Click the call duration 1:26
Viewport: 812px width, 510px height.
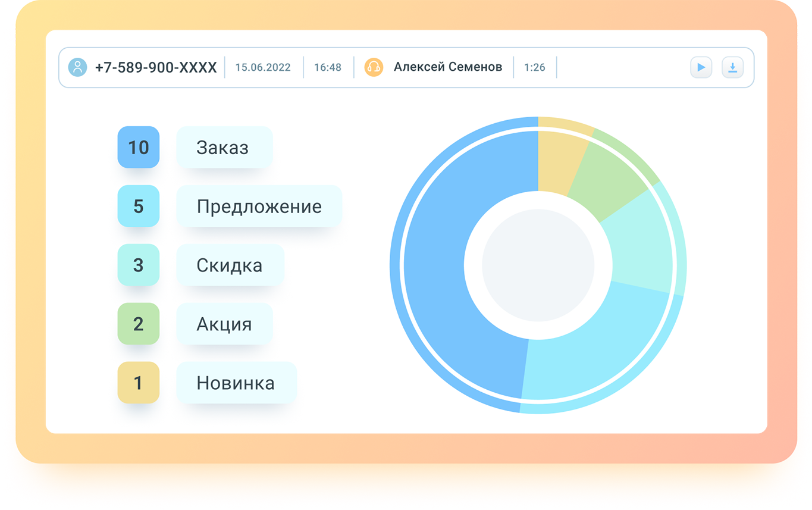point(535,67)
